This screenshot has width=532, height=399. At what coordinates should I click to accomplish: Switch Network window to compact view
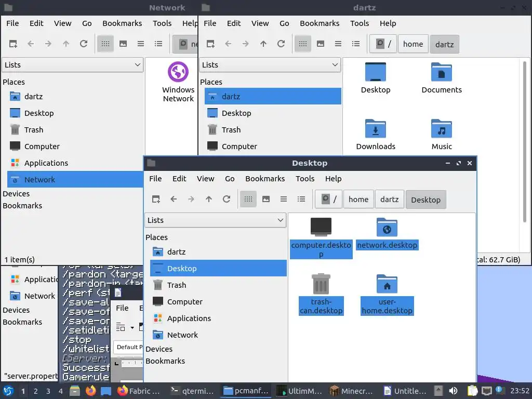click(x=140, y=44)
